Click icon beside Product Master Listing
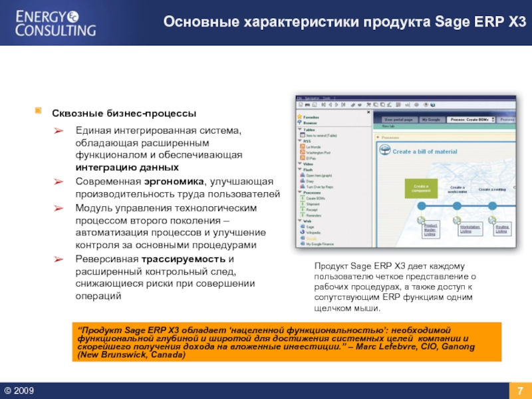The width and height of the screenshot is (532, 399). point(421,220)
